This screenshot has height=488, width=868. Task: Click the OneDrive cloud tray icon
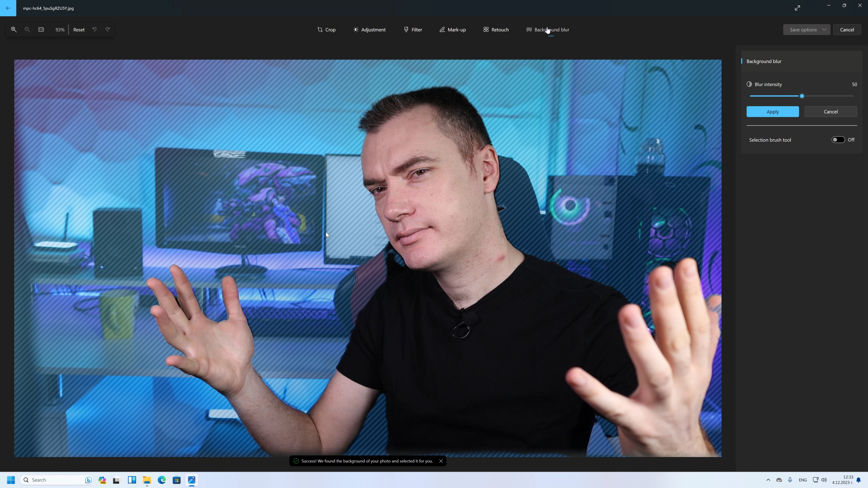tap(779, 480)
